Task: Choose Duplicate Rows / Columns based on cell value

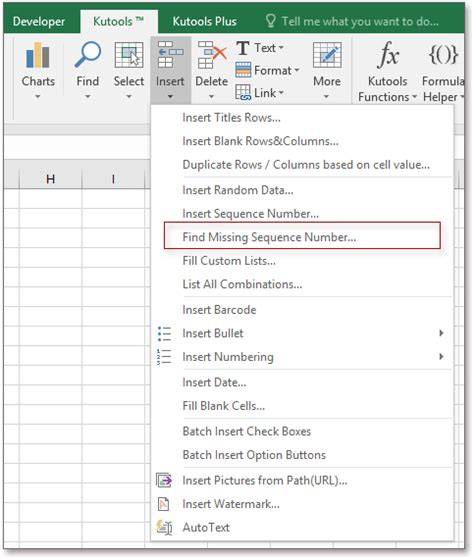Action: (302, 165)
